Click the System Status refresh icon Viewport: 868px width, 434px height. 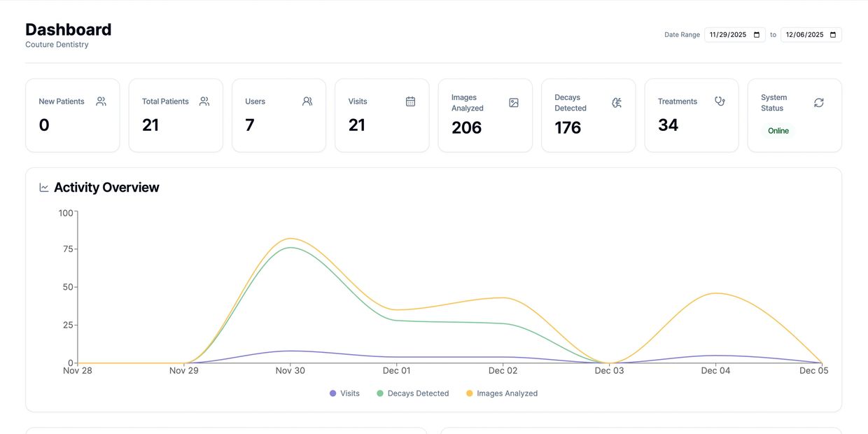pyautogui.click(x=819, y=103)
